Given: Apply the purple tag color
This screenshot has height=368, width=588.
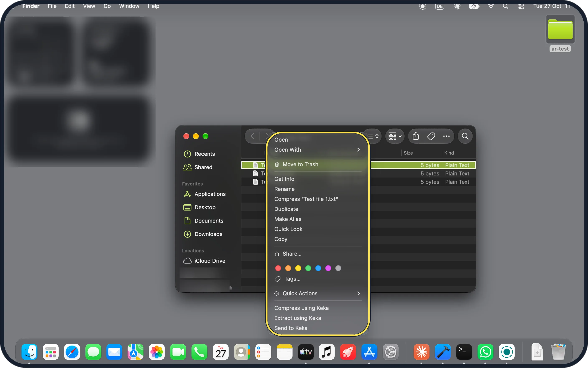Looking at the screenshot, I should (328, 268).
